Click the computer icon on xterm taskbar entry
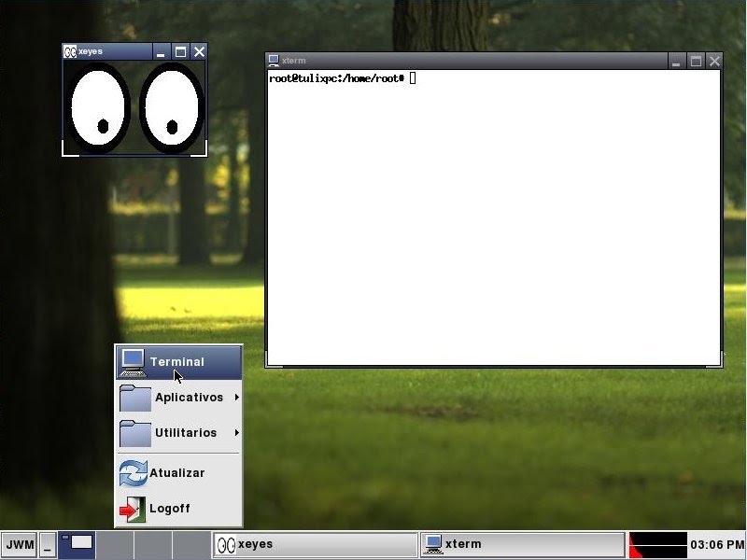 433,545
